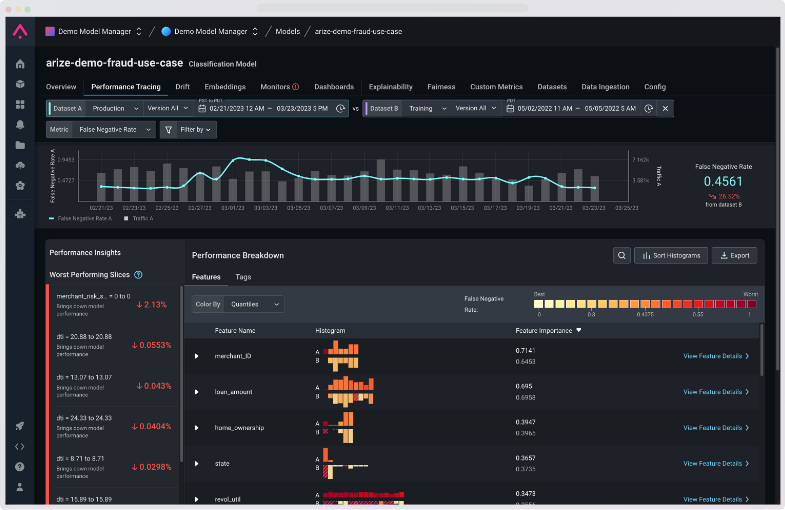Click the Sort Histograms button
The image size is (785, 510).
pos(671,255)
